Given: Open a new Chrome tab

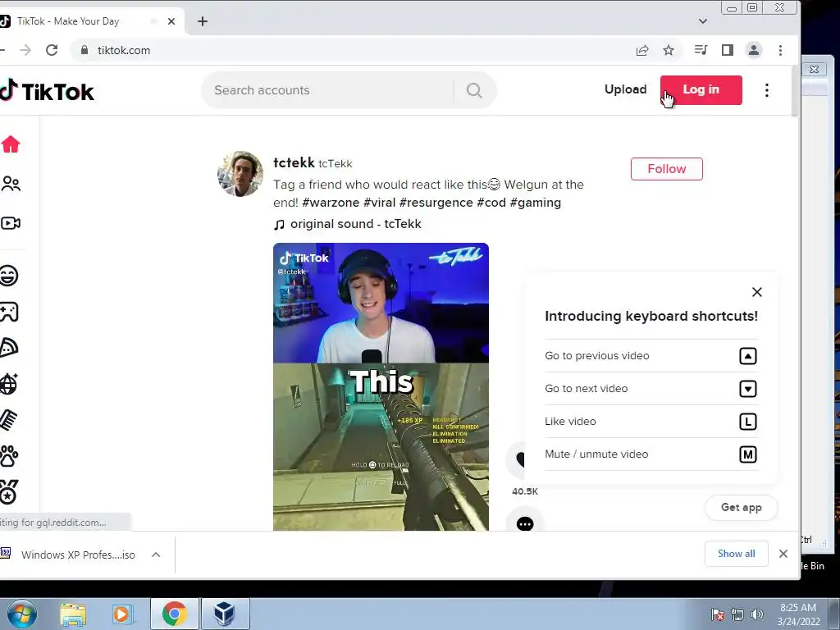Looking at the screenshot, I should [203, 21].
